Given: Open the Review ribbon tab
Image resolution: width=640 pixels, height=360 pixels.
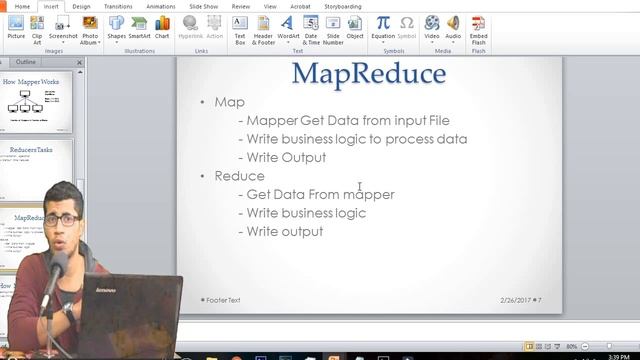Looking at the screenshot, I should coord(241,7).
